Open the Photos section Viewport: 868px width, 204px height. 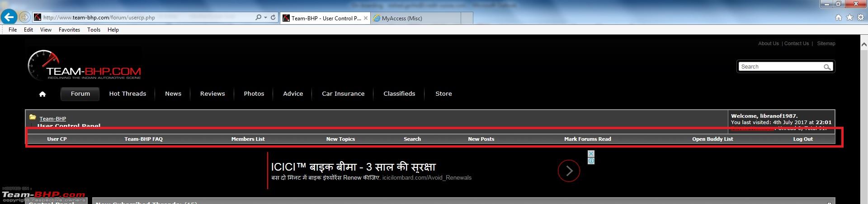pos(254,94)
